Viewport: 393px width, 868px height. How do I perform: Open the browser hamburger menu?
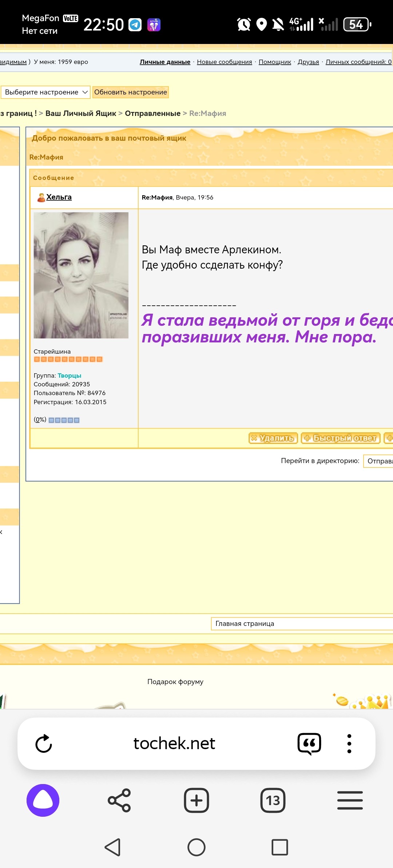tap(350, 800)
